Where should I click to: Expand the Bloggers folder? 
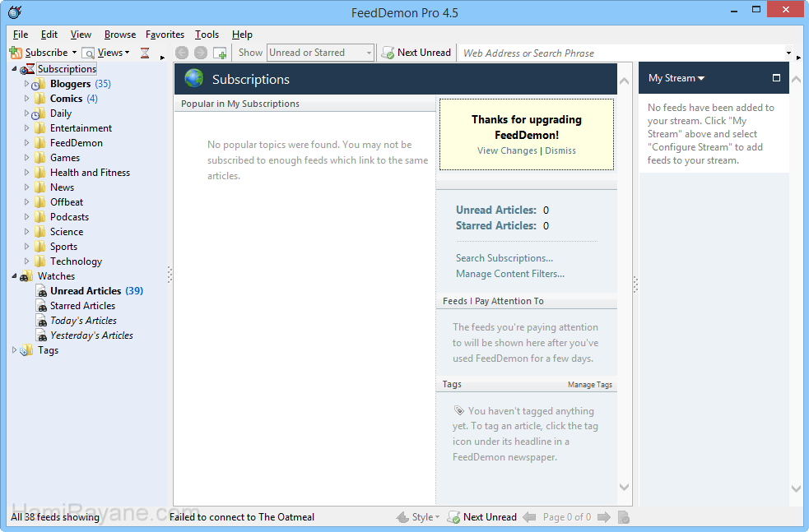(26, 84)
